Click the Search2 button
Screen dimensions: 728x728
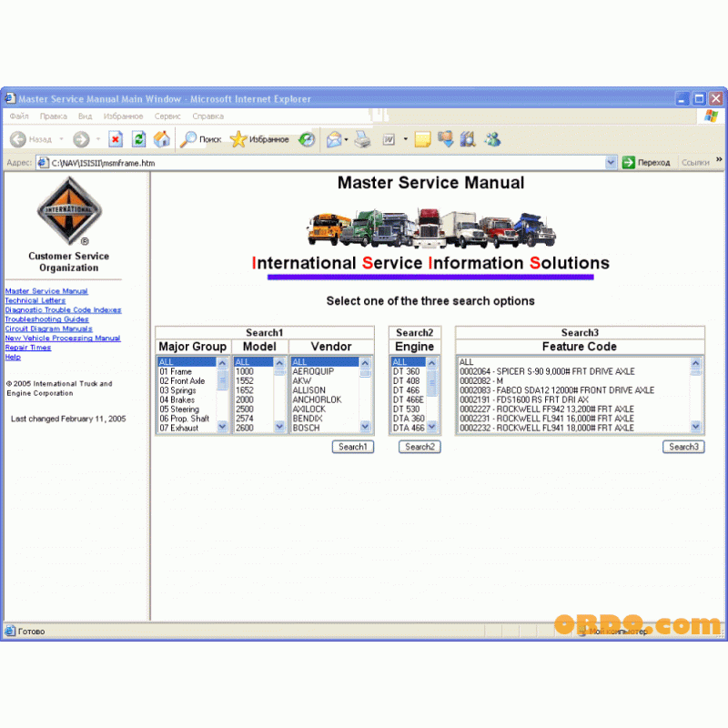pos(420,447)
